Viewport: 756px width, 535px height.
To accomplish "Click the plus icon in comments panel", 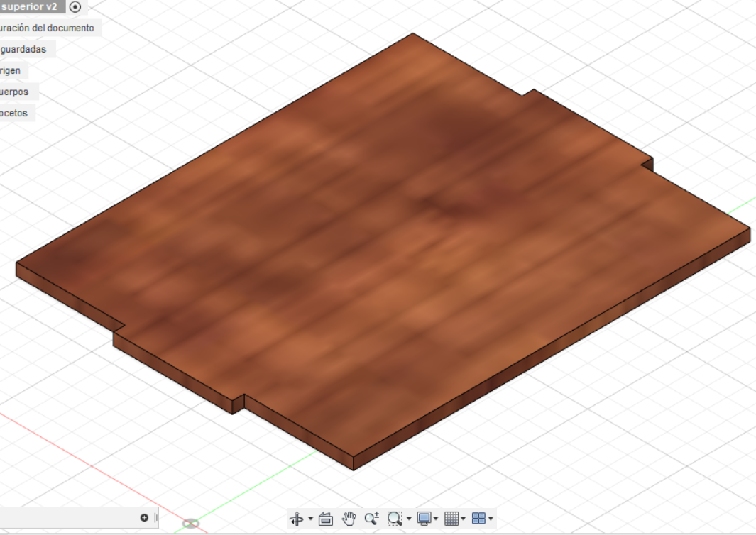I will [144, 518].
